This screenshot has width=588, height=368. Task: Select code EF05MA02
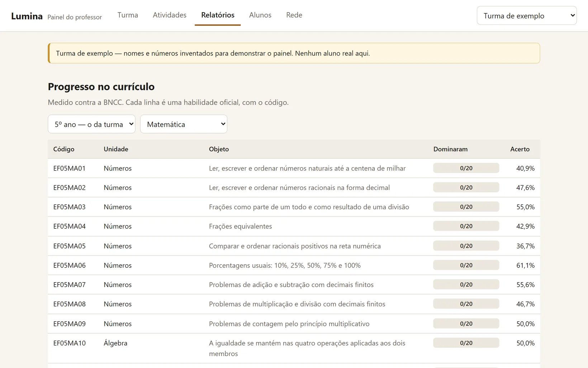70,188
